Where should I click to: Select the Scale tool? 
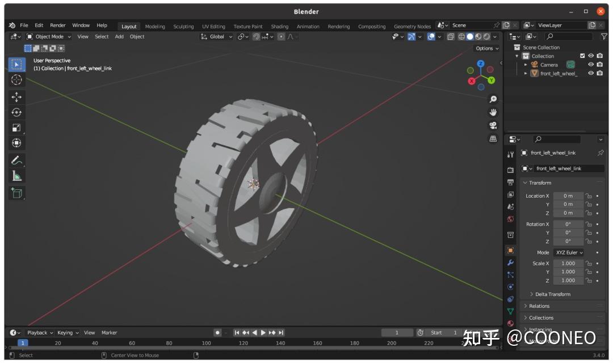[16, 128]
